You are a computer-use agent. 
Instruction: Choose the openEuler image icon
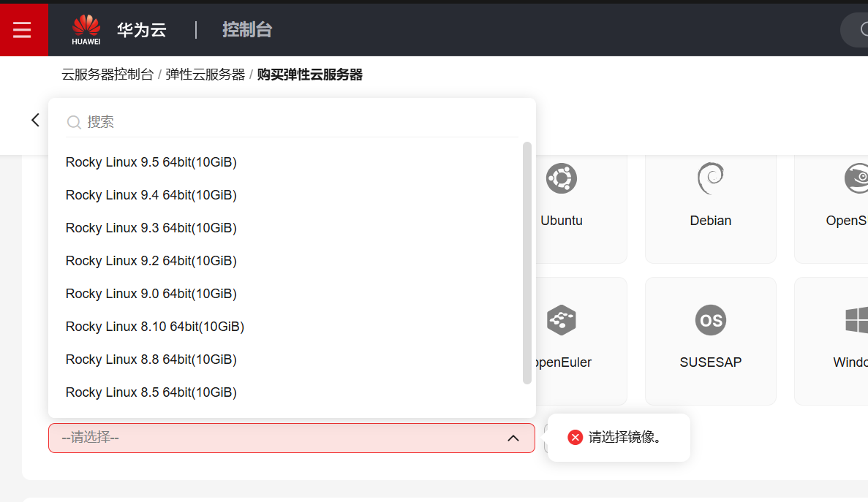pyautogui.click(x=562, y=320)
